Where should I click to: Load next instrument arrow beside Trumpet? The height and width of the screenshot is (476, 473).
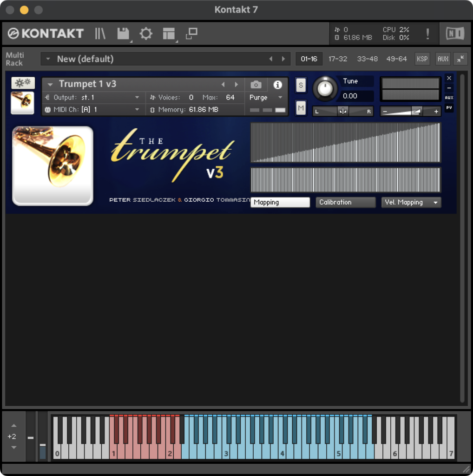pos(236,85)
